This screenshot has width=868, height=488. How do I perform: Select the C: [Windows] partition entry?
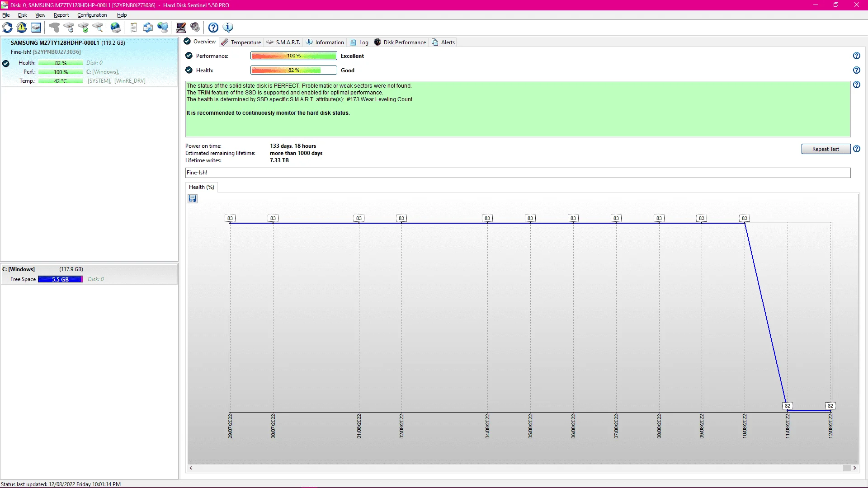tap(89, 274)
